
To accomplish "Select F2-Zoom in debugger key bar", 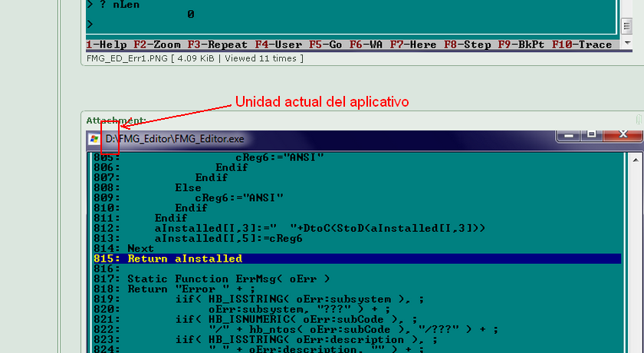I will [157, 45].
